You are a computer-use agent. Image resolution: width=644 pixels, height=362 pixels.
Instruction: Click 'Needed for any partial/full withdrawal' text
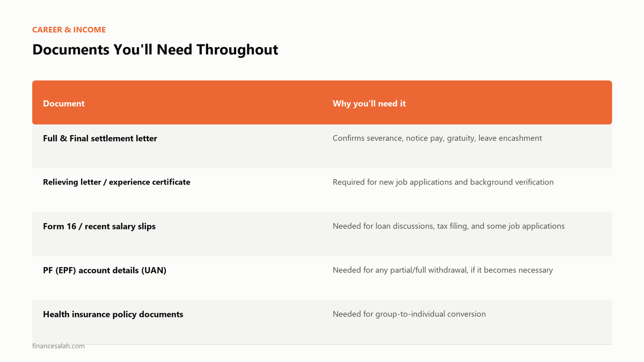[443, 270]
